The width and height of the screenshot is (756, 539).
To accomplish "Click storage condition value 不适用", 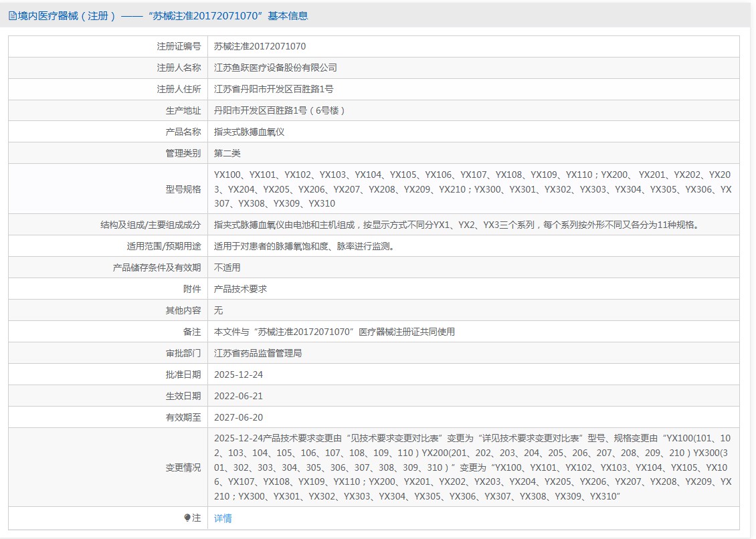I will coord(227,267).
